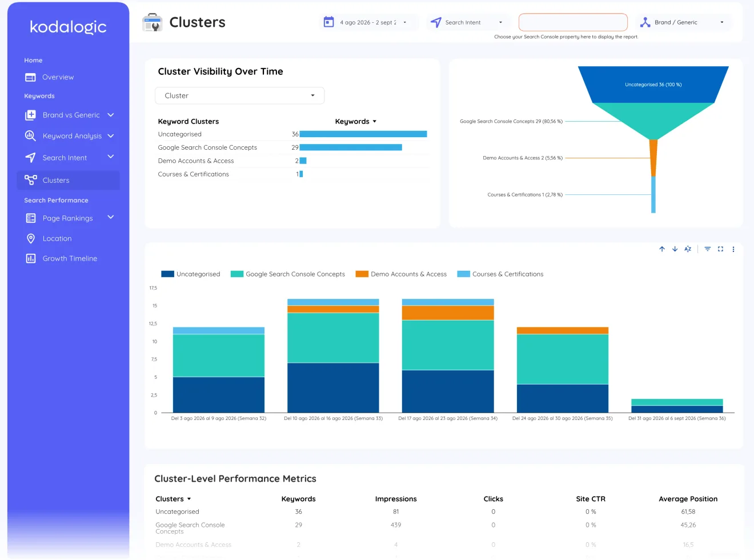Click the filter lines icon on chart
Screen dimensions: 754x560
point(707,249)
